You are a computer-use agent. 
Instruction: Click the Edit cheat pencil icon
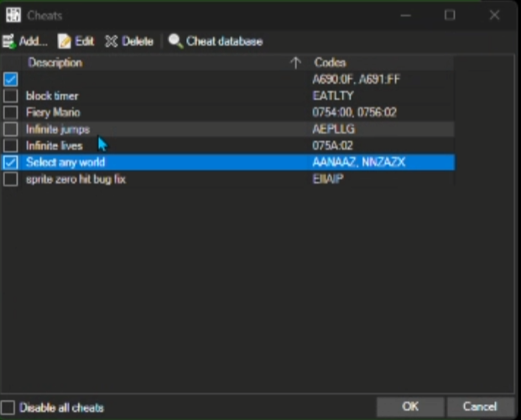[65, 41]
